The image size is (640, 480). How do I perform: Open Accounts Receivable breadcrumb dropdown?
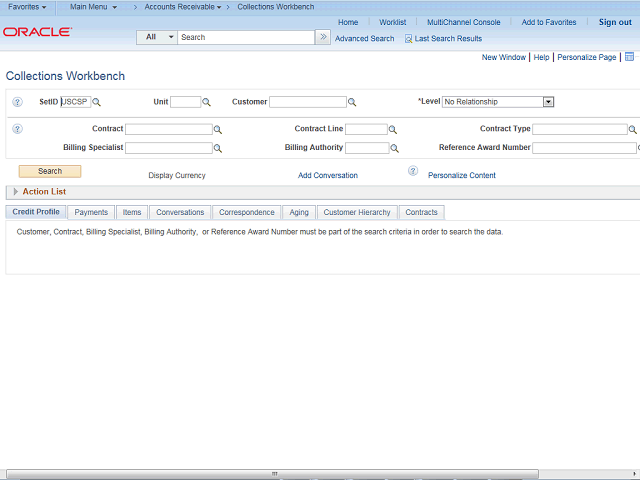tap(183, 7)
